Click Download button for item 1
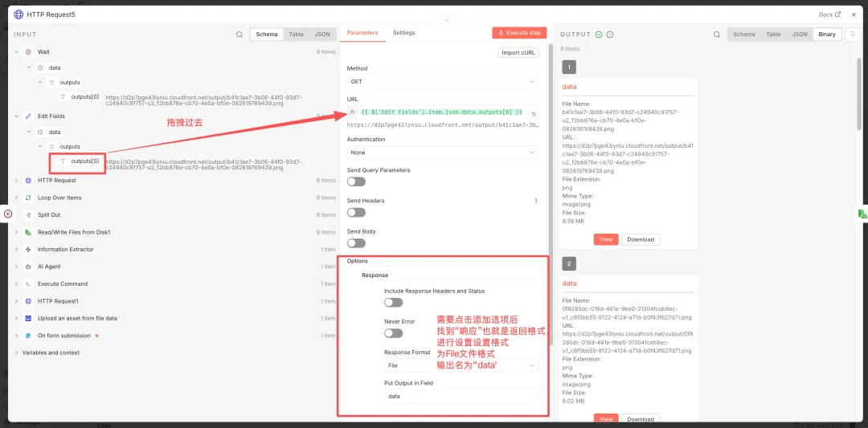This screenshot has width=868, height=428. (x=641, y=239)
